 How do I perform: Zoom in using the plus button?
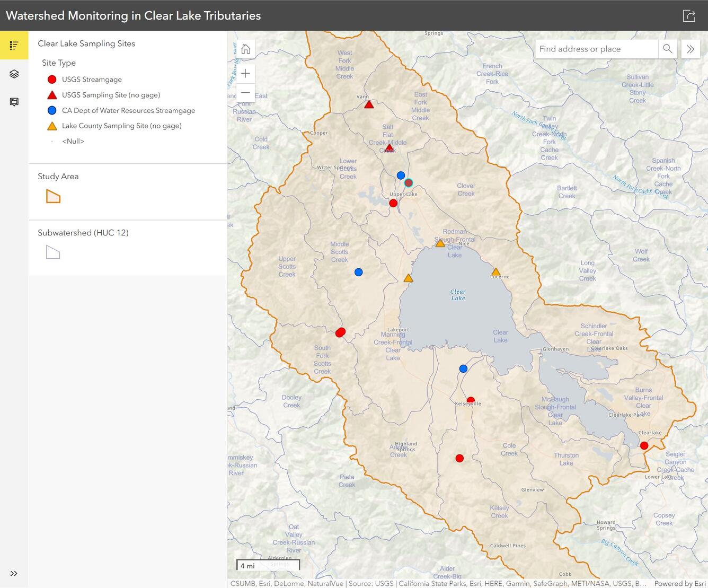pos(245,73)
